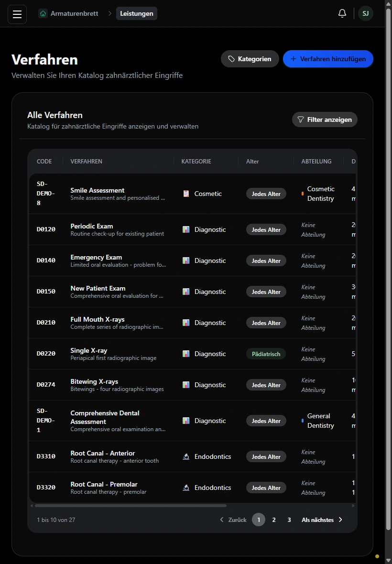Click the Diagnostic icon in Comprehensive Dental Assessment row
392x564 pixels.
pyautogui.click(x=186, y=421)
